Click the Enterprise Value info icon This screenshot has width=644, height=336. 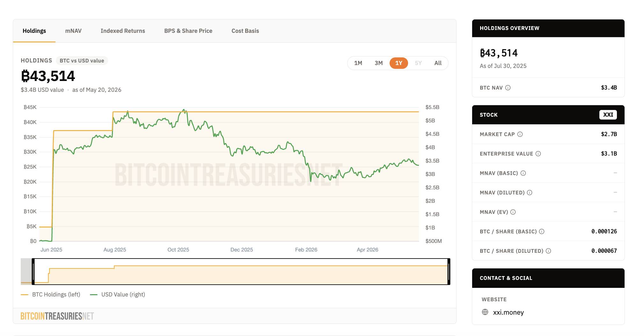[538, 154]
